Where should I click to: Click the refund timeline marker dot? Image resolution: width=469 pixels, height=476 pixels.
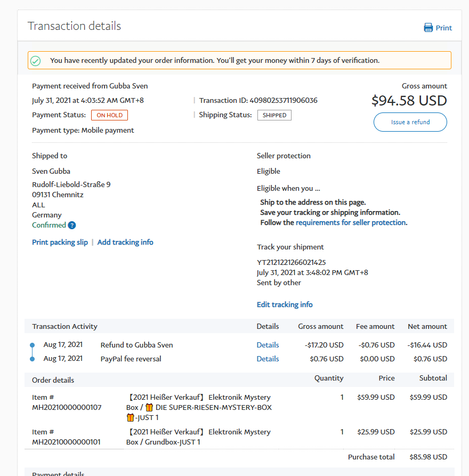[33, 345]
